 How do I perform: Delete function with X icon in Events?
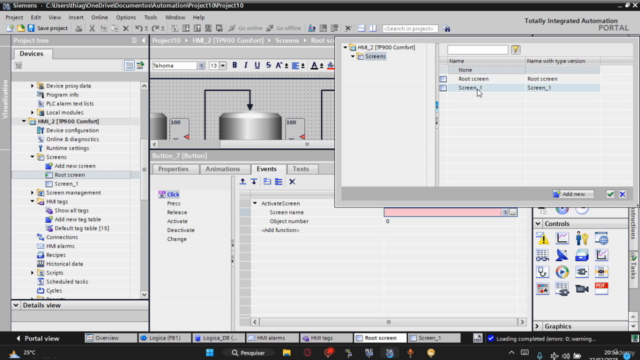click(292, 182)
